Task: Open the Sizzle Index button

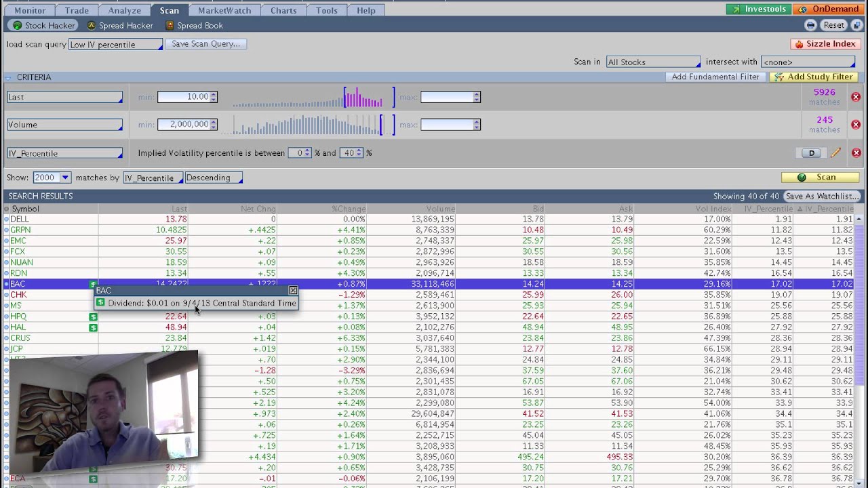Action: (x=825, y=43)
